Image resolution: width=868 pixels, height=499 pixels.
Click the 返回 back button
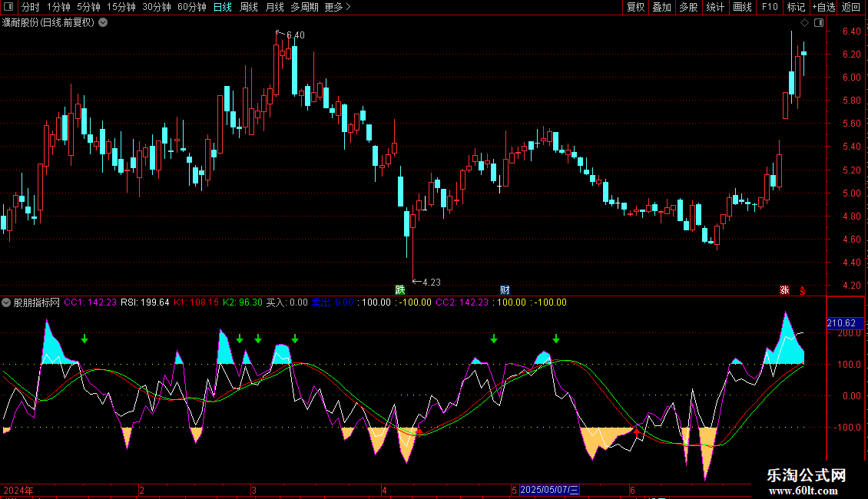pos(851,7)
